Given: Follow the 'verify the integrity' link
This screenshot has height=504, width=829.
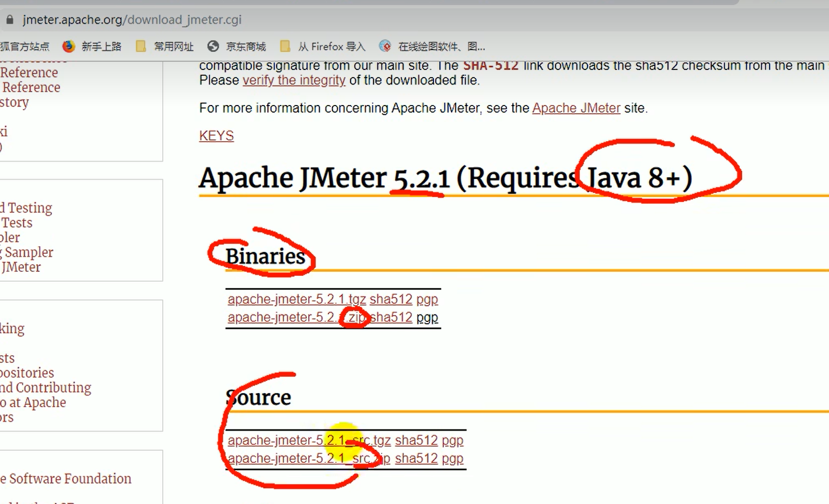Looking at the screenshot, I should pyautogui.click(x=294, y=80).
